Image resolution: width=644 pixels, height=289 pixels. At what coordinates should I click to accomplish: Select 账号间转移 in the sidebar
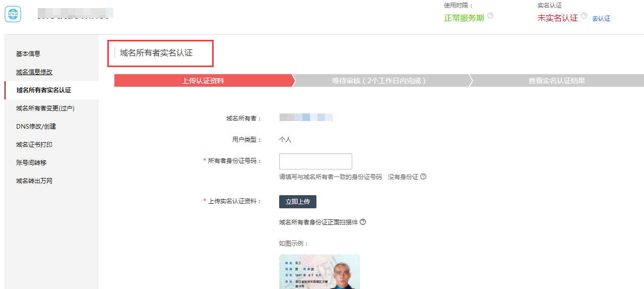pos(31,163)
